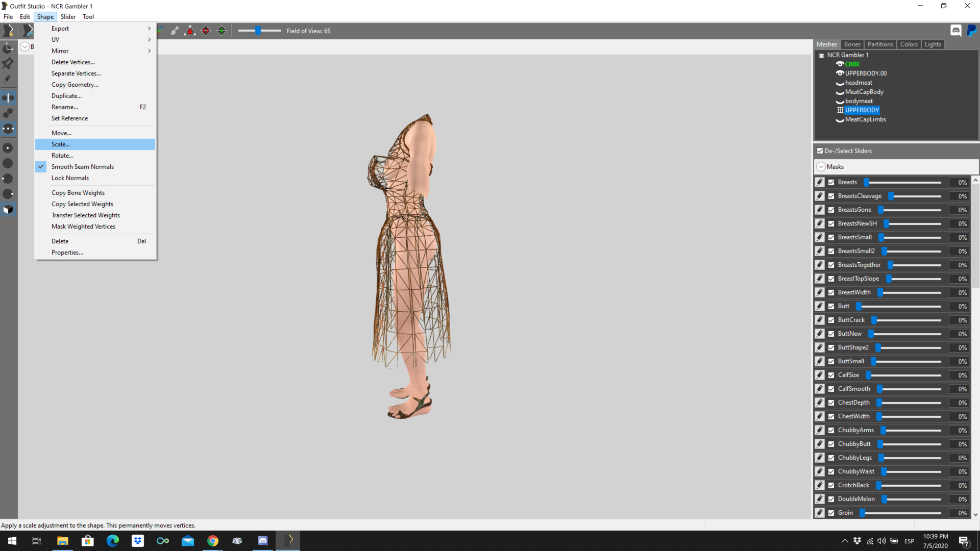Choose Properties... in Shape menu

[95, 253]
